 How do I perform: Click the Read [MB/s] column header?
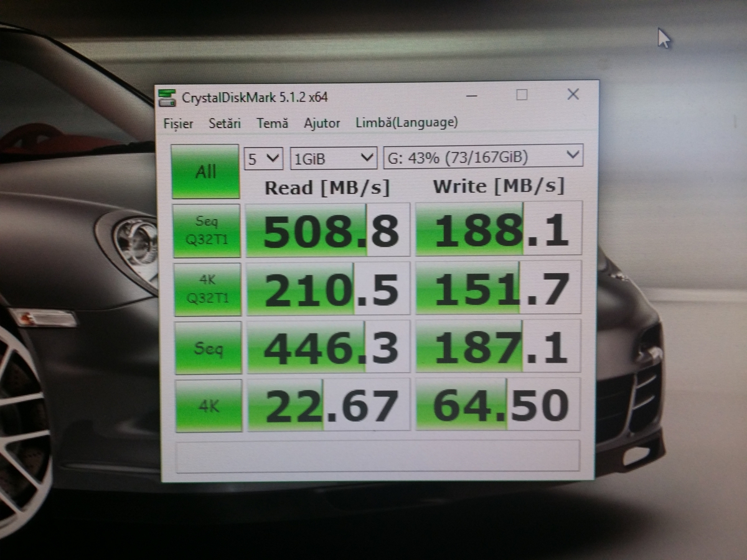point(327,187)
